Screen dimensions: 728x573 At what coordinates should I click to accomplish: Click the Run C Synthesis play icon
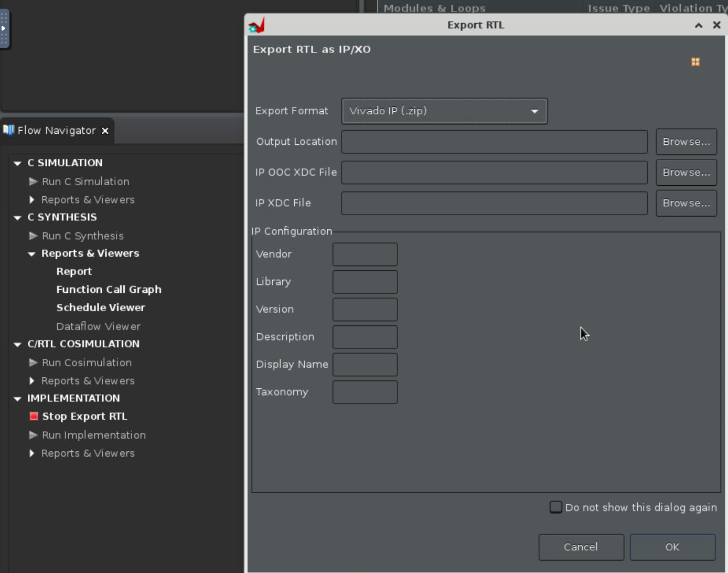(33, 236)
